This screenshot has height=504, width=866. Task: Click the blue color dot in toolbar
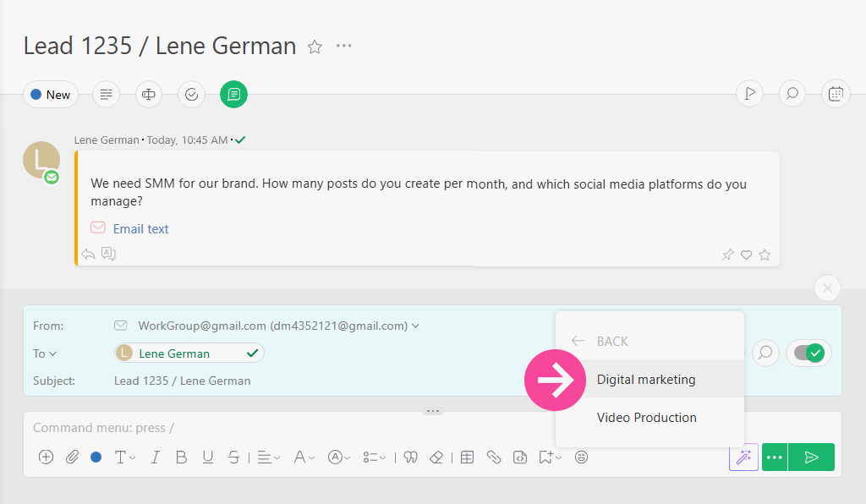click(x=96, y=457)
